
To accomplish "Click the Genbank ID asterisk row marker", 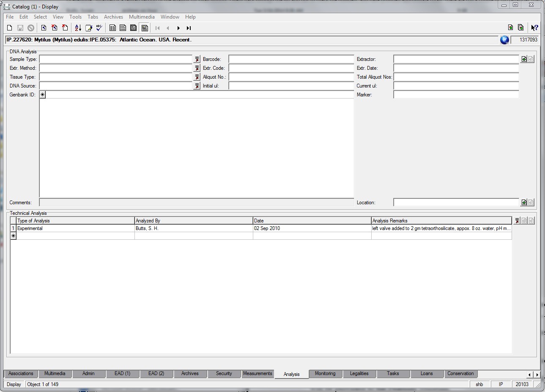I will (43, 95).
